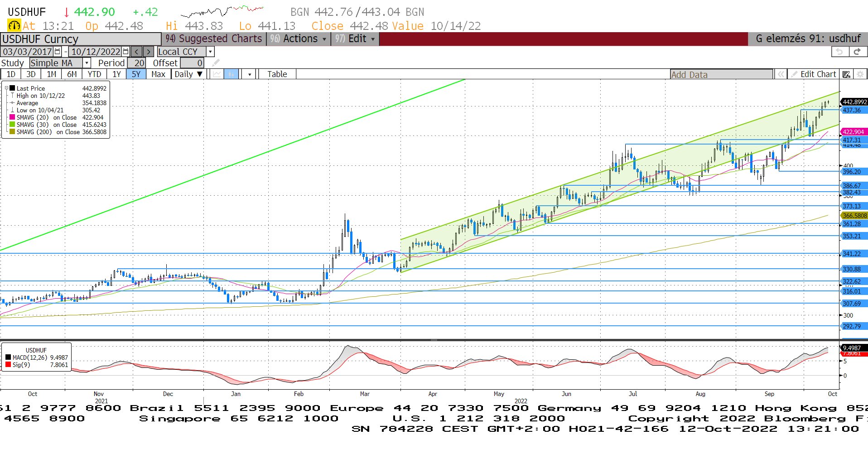Select the 1D range tab
The width and height of the screenshot is (868, 454).
pos(11,74)
